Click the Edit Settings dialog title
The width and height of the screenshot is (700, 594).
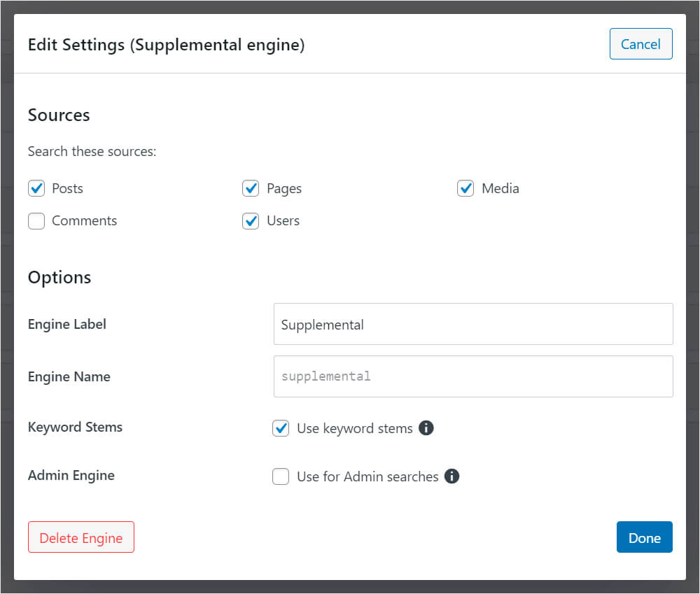pyautogui.click(x=166, y=45)
